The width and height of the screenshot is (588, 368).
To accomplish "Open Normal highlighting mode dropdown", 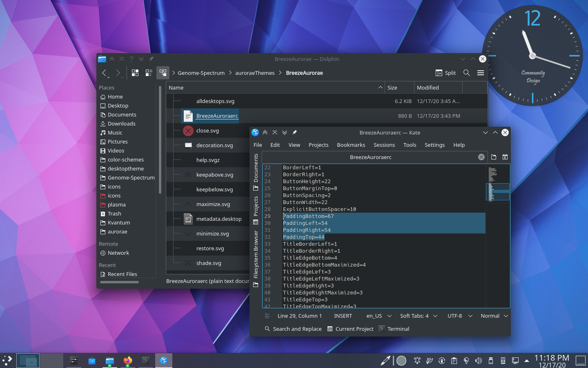I will point(494,316).
